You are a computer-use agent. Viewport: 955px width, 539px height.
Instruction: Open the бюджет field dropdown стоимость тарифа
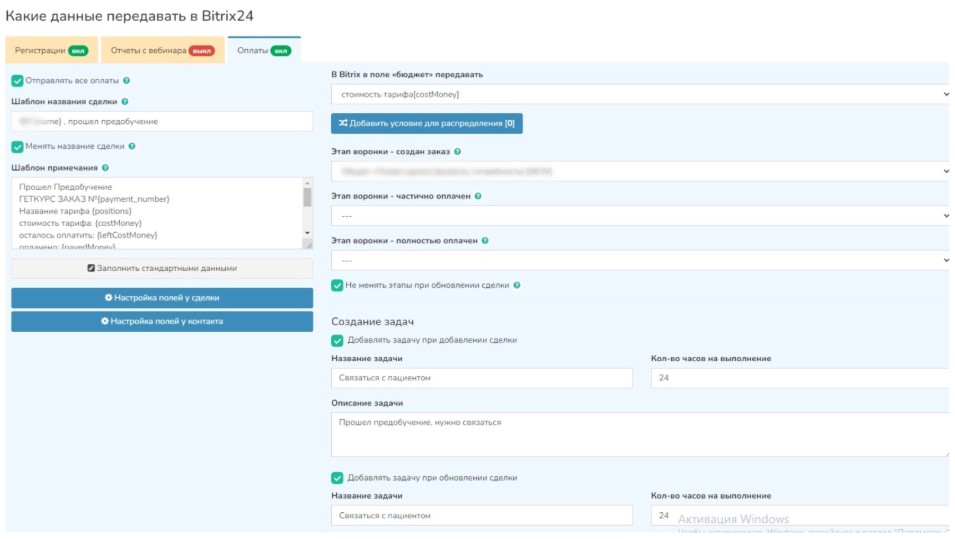640,94
